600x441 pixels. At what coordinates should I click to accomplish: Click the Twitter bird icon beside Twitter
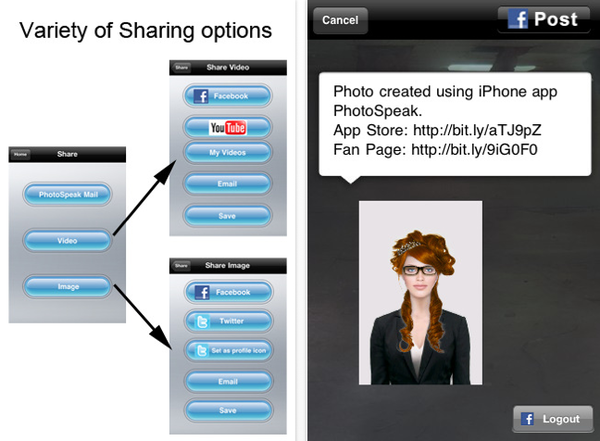pyautogui.click(x=201, y=321)
